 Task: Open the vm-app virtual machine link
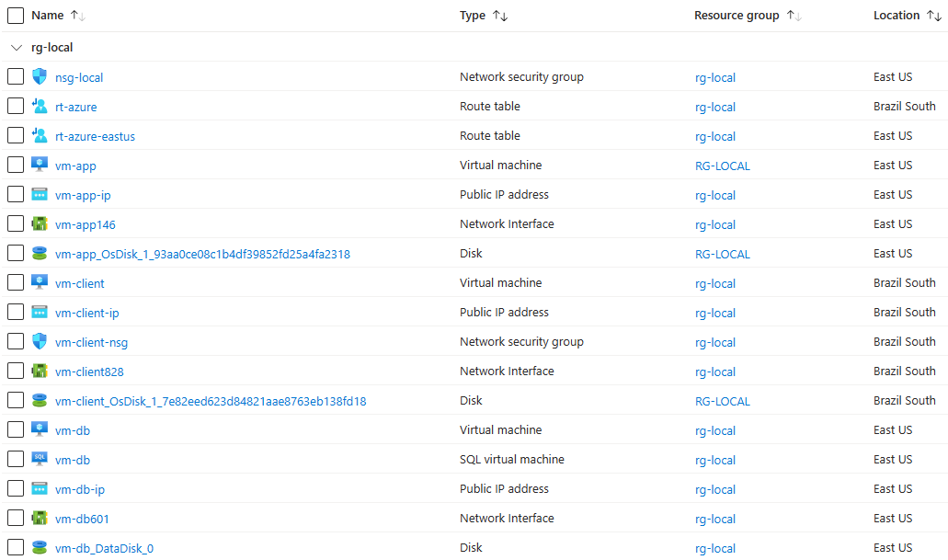tap(75, 166)
